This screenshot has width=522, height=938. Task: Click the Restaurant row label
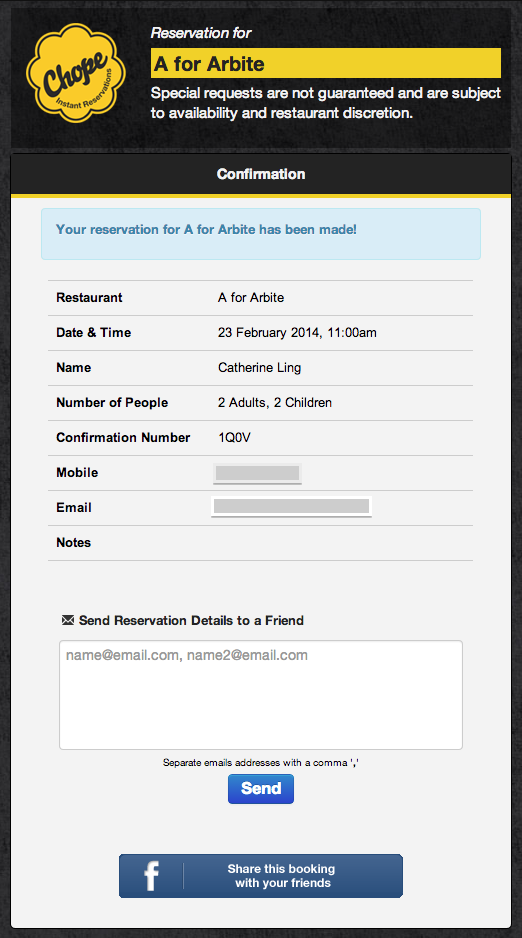(89, 297)
